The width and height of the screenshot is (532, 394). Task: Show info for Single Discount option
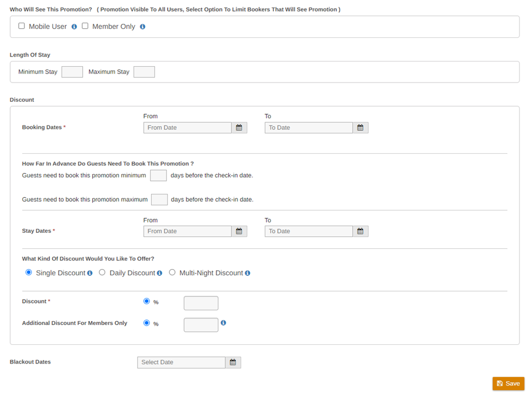[x=89, y=273]
